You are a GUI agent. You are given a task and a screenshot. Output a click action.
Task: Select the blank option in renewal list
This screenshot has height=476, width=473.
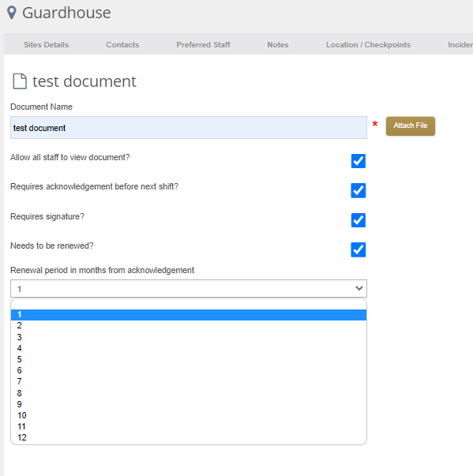[189, 304]
